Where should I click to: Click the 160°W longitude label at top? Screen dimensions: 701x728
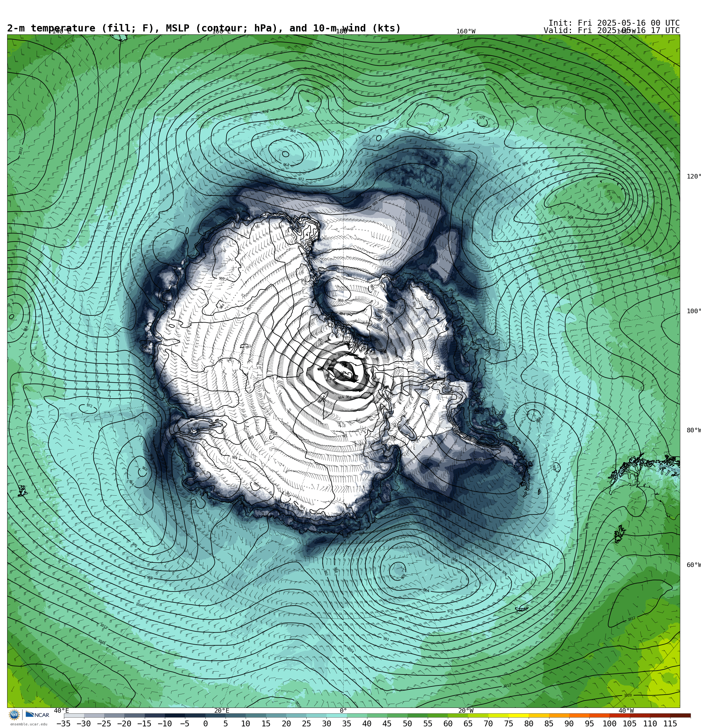466,31
